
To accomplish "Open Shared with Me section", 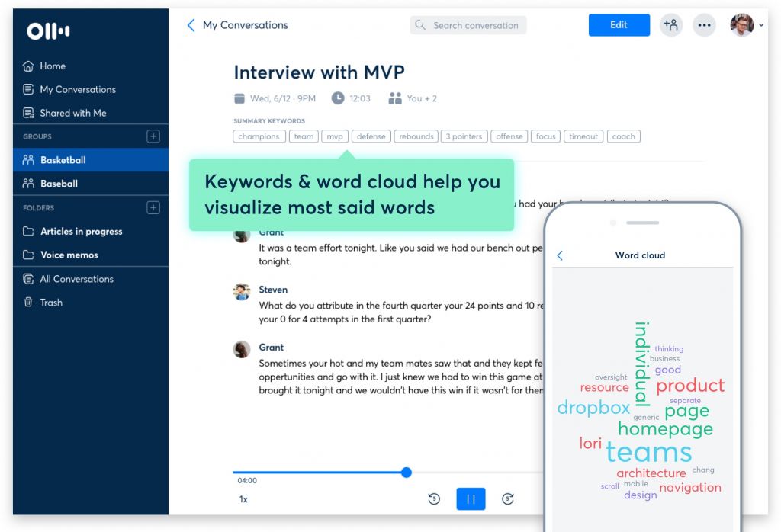I will [72, 113].
